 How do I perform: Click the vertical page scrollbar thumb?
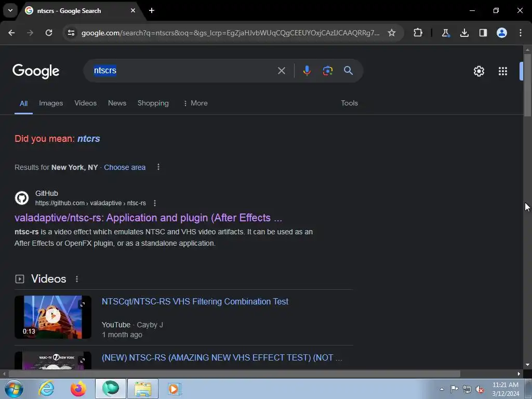coord(527,85)
